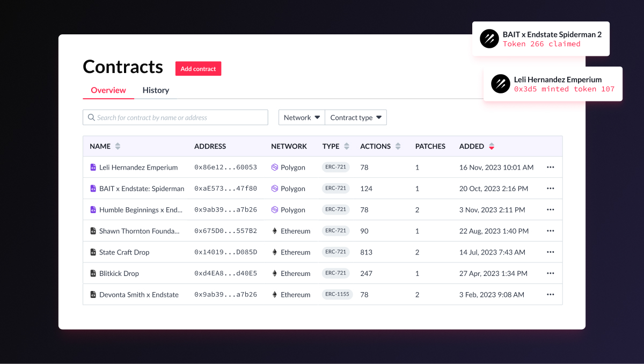Viewport: 644px width, 364px height.
Task: Click the contract icon beside Devonta Smith x Endstate
Action: 92,294
